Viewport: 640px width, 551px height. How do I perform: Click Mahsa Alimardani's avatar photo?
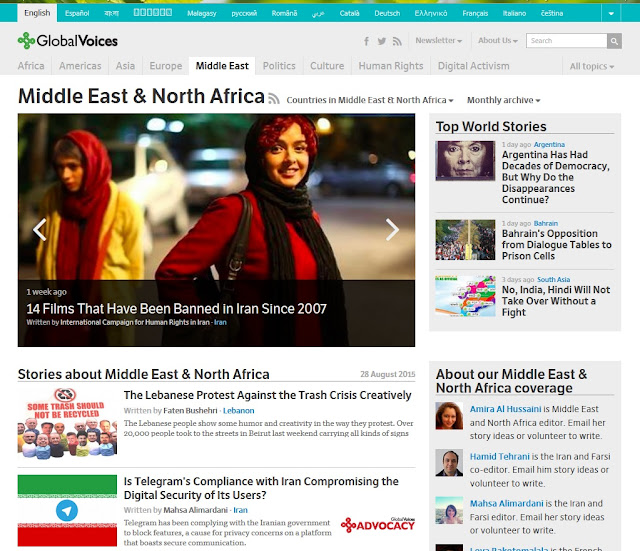(x=449, y=510)
